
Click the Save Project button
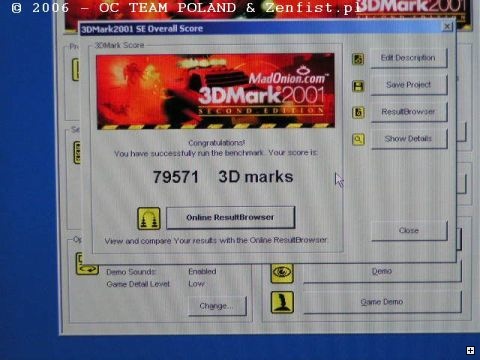[x=409, y=85]
